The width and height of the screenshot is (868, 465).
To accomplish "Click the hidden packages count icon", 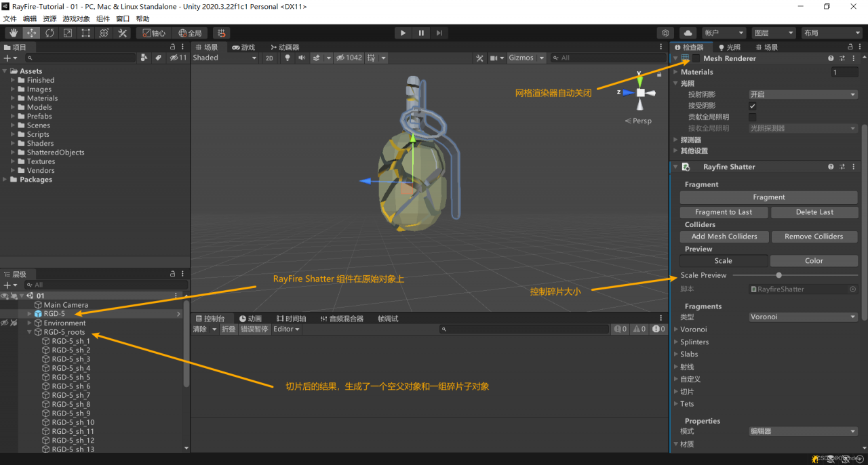I will tap(178, 58).
